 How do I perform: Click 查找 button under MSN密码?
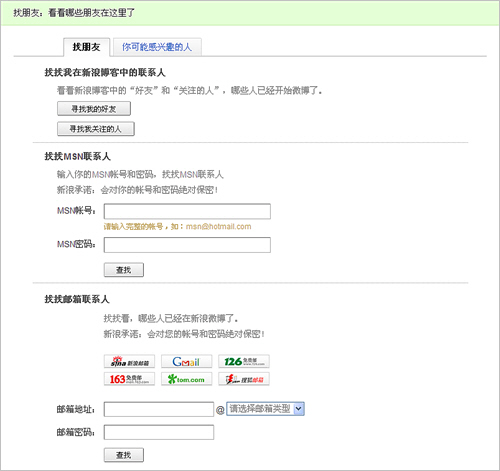124,270
